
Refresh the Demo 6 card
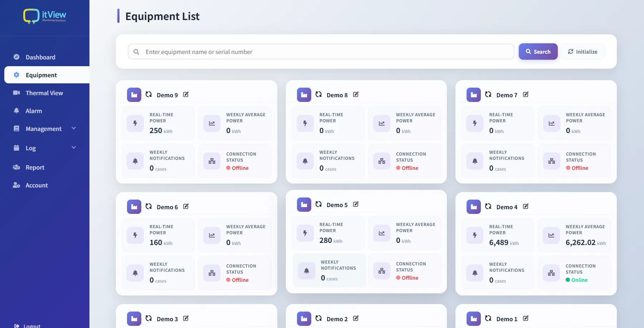(149, 206)
